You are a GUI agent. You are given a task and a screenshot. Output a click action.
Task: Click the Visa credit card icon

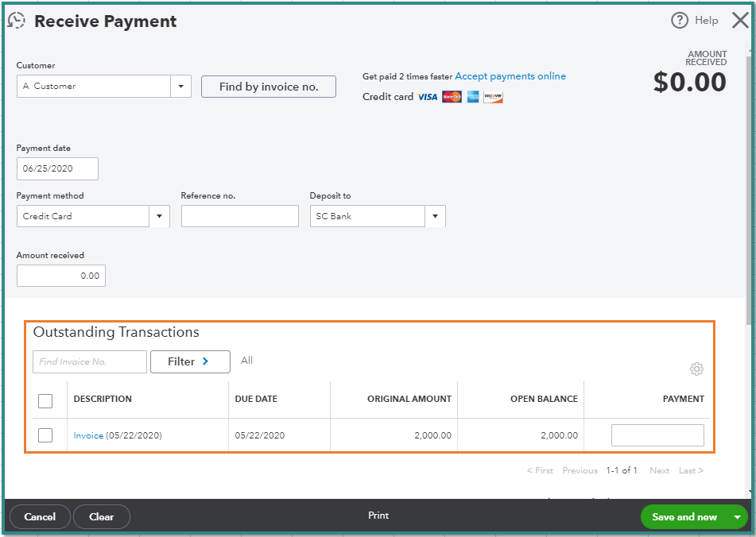(x=426, y=96)
